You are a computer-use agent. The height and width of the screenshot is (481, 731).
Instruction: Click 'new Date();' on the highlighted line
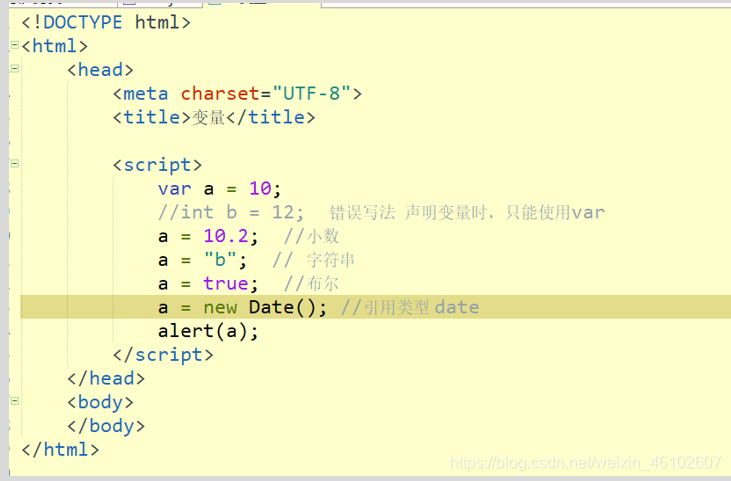coord(265,308)
